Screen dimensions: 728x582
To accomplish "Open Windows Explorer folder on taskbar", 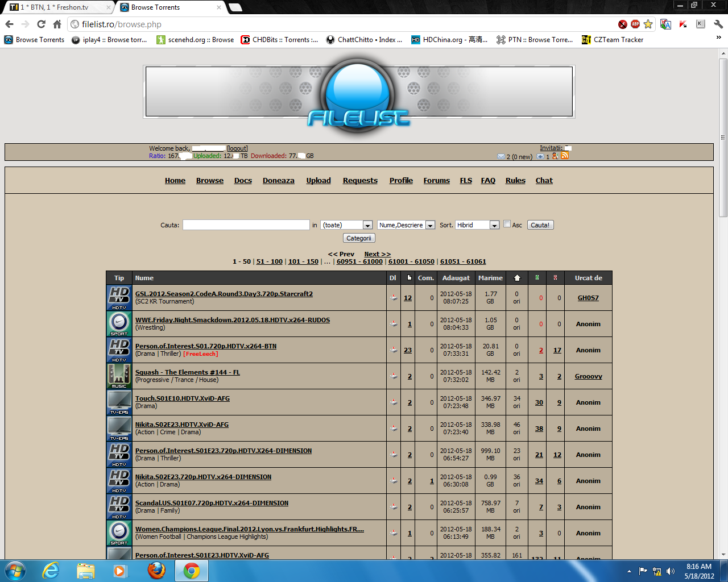I will coord(85,571).
